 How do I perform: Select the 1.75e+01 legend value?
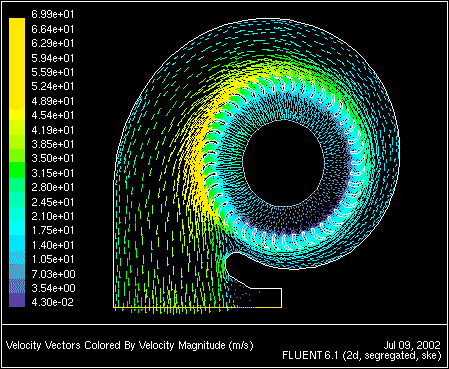coord(53,230)
